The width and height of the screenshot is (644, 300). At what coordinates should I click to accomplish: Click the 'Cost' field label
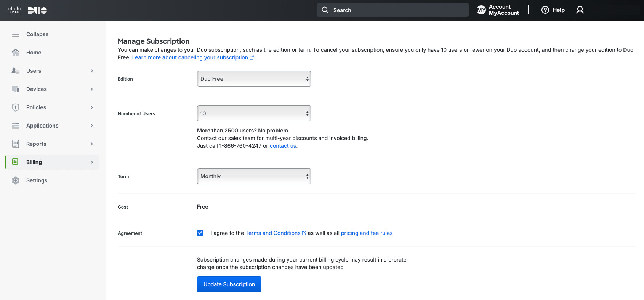pyautogui.click(x=123, y=207)
